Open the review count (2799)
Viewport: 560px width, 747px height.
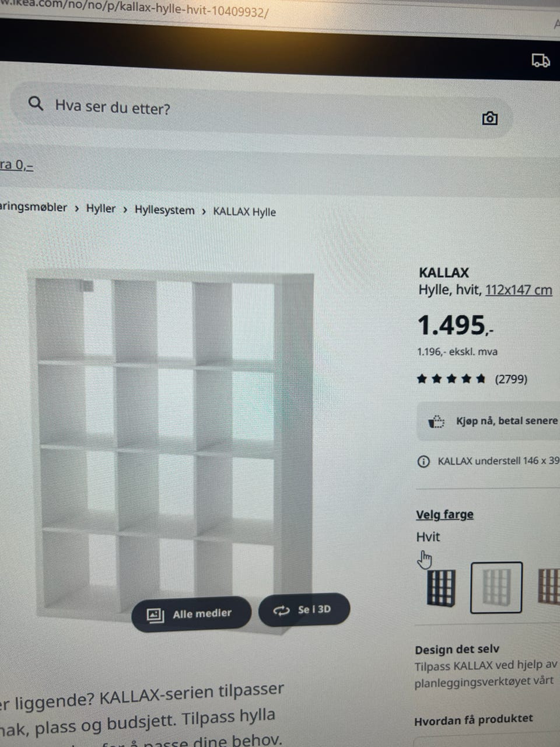click(x=511, y=379)
